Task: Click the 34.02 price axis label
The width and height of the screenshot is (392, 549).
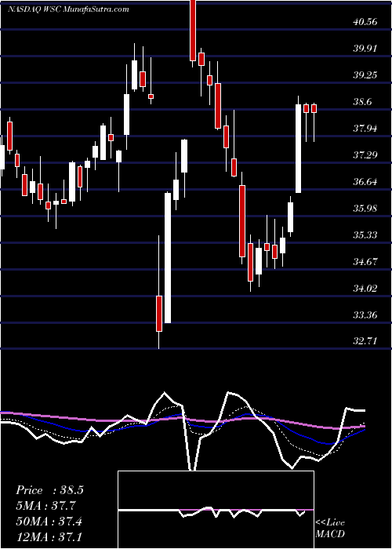Action: (x=365, y=288)
